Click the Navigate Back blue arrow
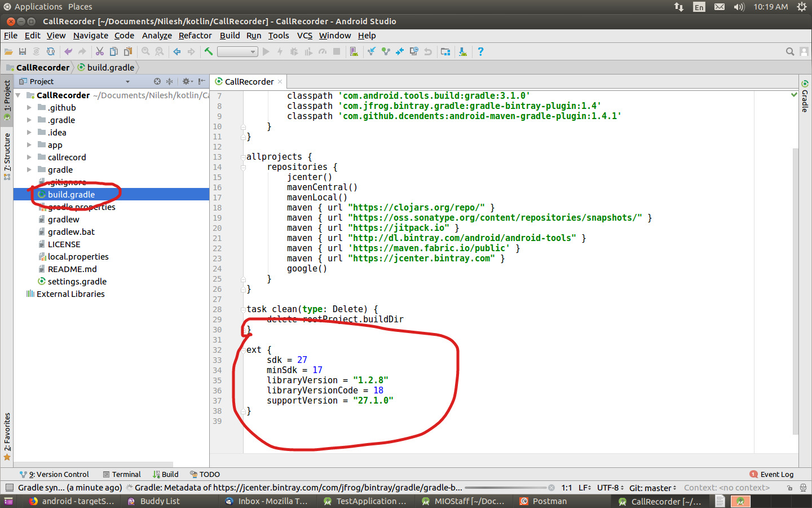This screenshot has height=508, width=812. (x=177, y=51)
